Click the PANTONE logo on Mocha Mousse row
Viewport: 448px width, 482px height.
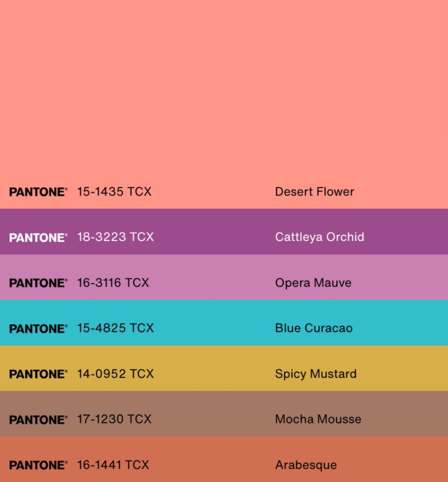(x=38, y=419)
